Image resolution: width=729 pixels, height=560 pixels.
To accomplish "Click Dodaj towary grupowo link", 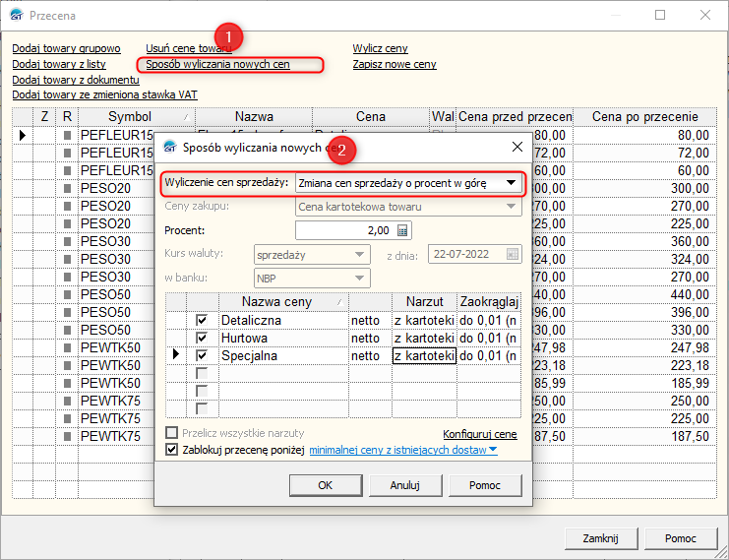I will (x=66, y=48).
